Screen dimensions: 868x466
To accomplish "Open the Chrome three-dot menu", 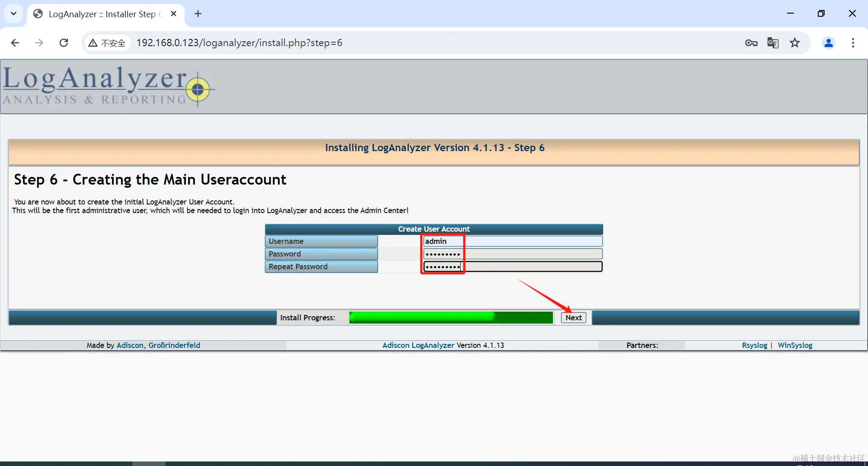I will click(x=853, y=43).
